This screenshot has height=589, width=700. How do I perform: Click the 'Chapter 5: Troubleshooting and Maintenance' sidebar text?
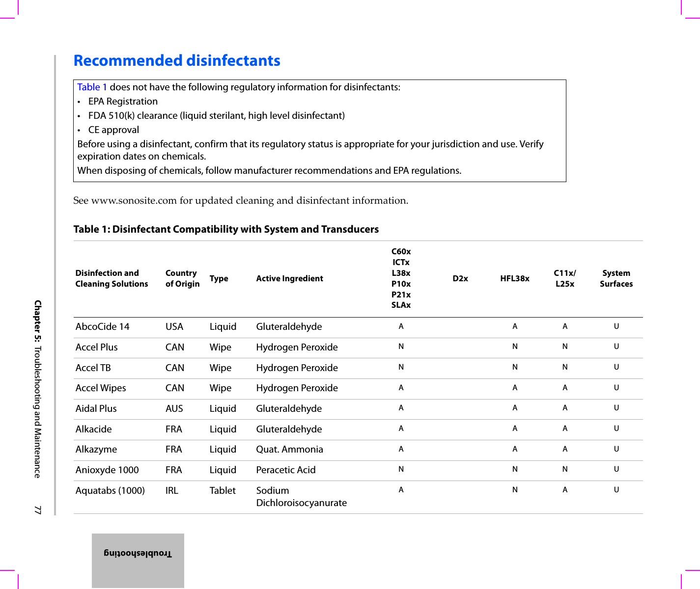point(37,389)
